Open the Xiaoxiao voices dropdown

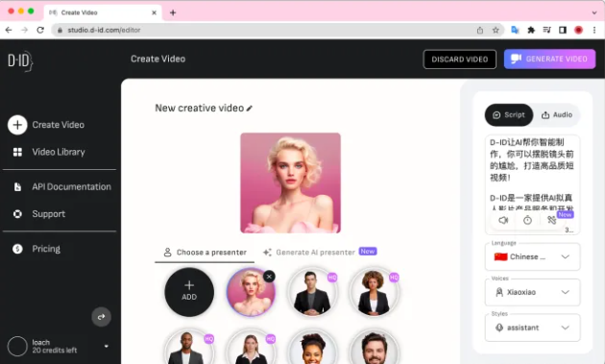pyautogui.click(x=532, y=292)
